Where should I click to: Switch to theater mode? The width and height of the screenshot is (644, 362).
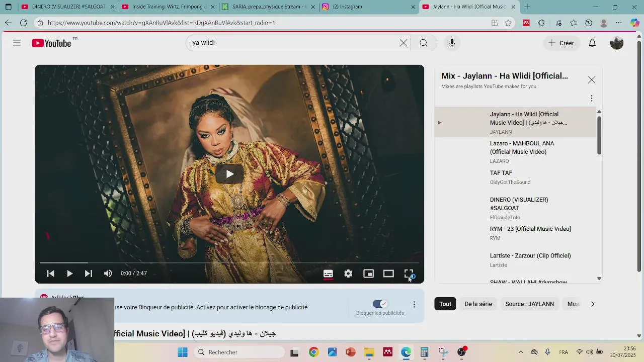coord(388,274)
